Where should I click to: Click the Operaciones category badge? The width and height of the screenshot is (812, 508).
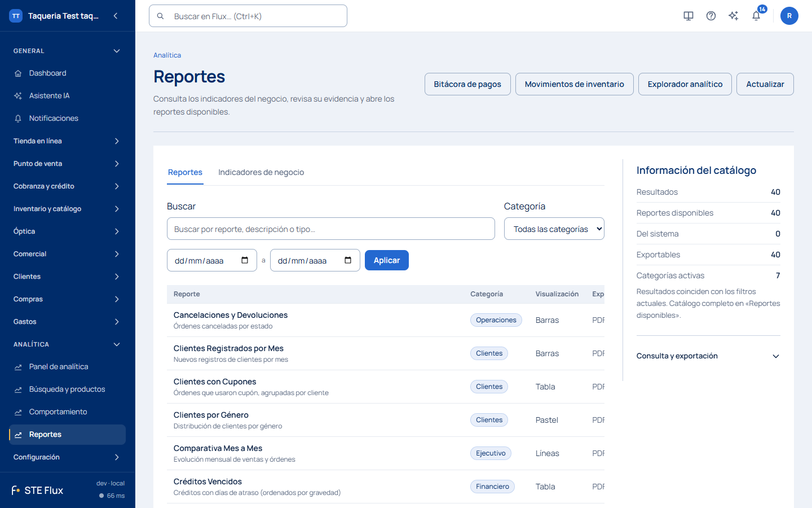[x=496, y=320]
